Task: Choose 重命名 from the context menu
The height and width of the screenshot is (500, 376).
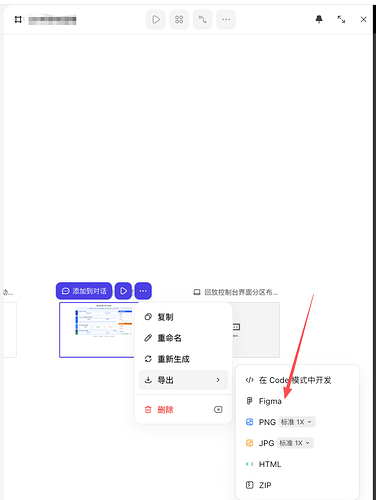Action: click(x=183, y=338)
